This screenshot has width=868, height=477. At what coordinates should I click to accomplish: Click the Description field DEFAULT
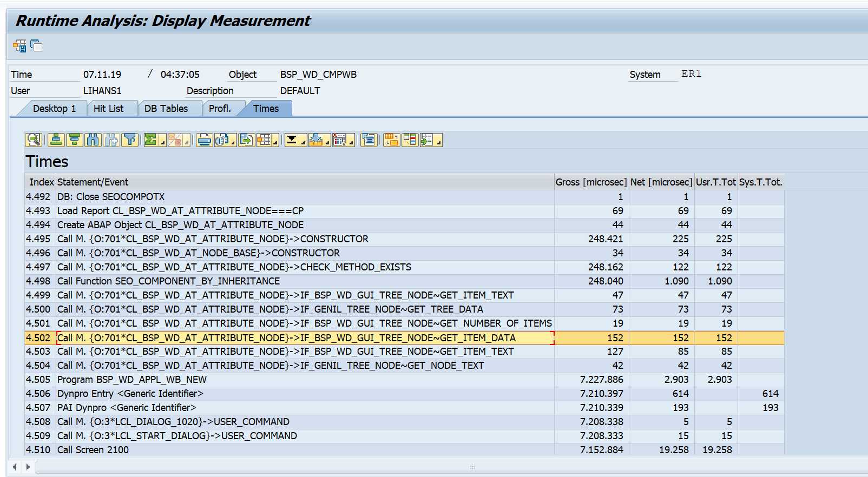click(300, 91)
